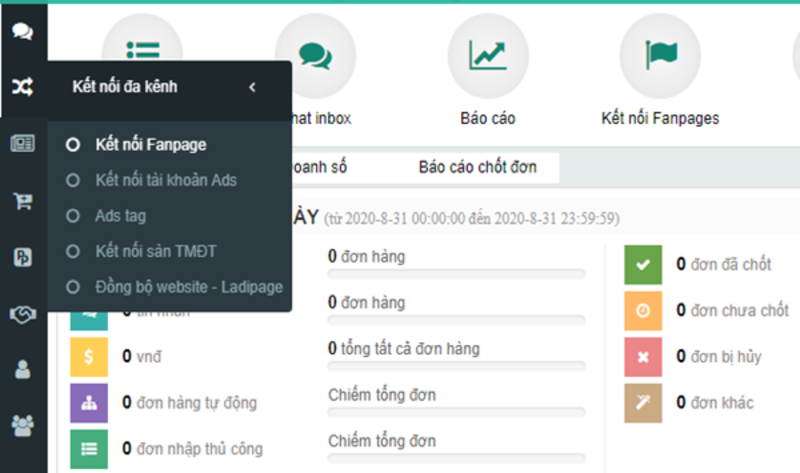Select the single user icon in sidebar

[x=22, y=370]
